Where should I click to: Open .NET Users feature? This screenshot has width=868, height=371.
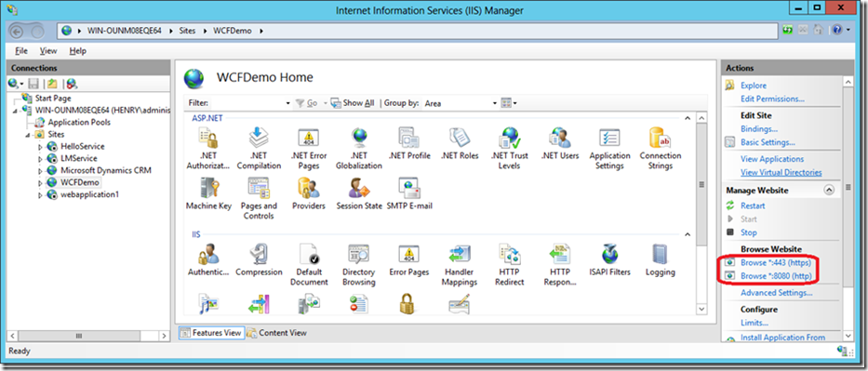560,144
